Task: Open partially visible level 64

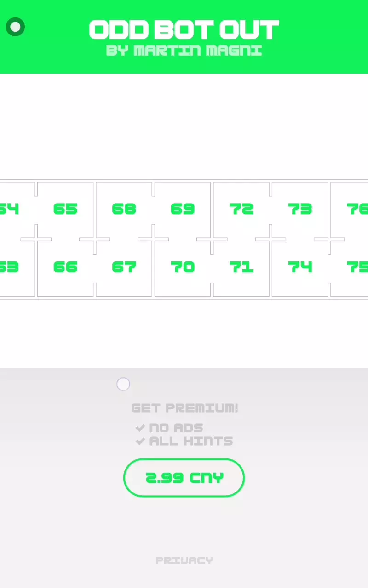Action: [9, 209]
